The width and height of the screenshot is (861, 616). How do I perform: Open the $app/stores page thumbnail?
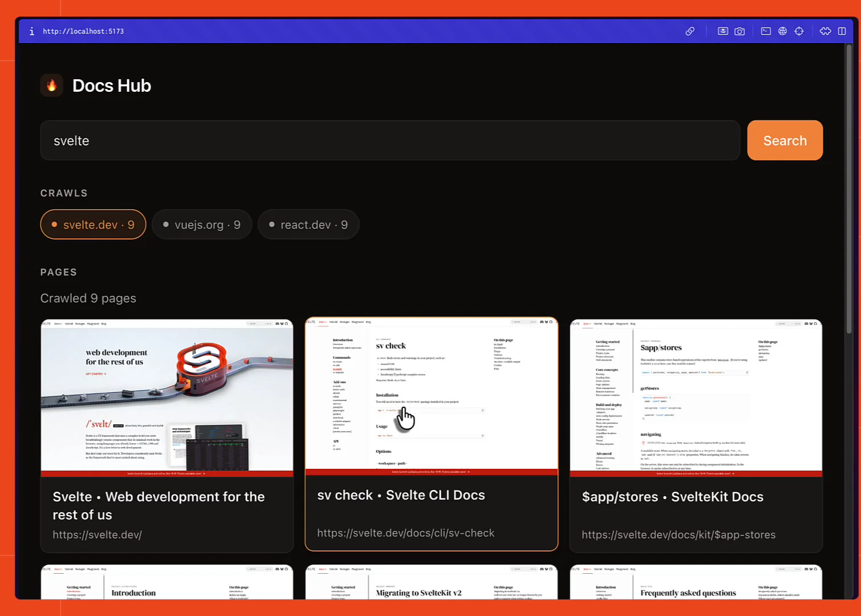click(x=696, y=398)
